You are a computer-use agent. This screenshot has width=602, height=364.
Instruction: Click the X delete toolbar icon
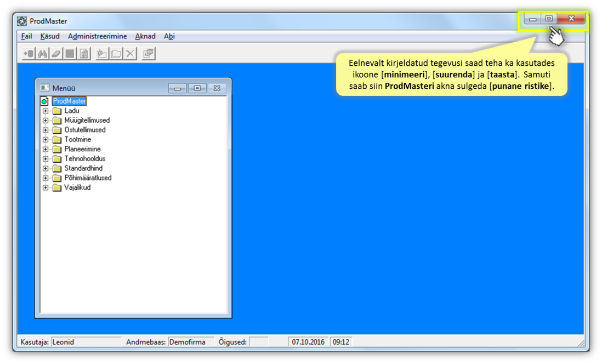tap(130, 53)
